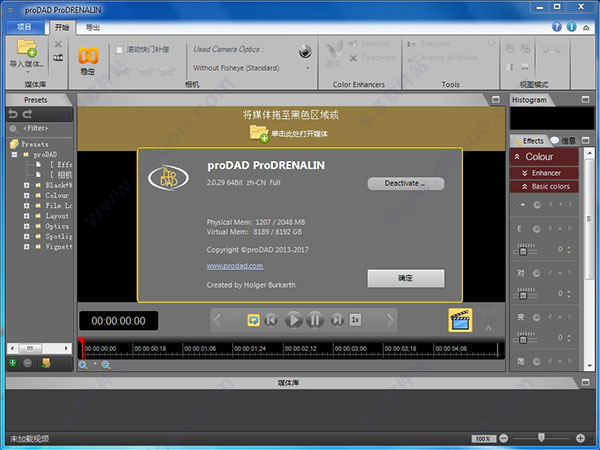
Task: Click the orange Stabilize icon
Action: tap(88, 55)
